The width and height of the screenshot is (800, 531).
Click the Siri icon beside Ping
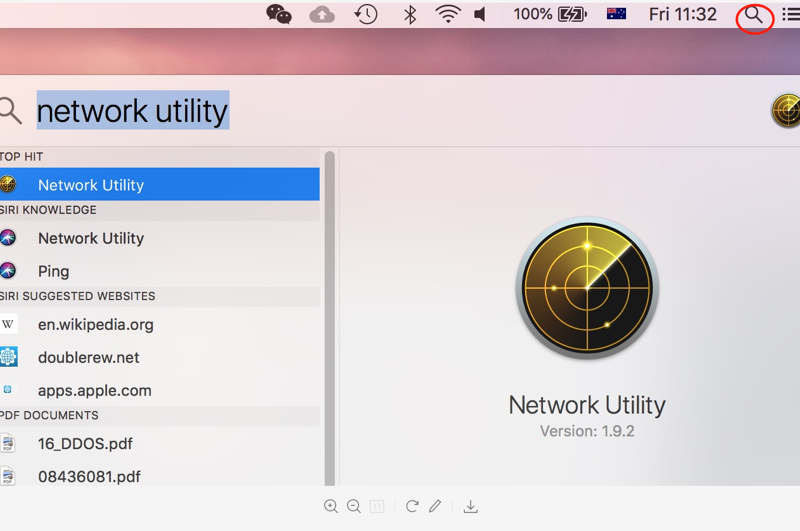coord(8,270)
